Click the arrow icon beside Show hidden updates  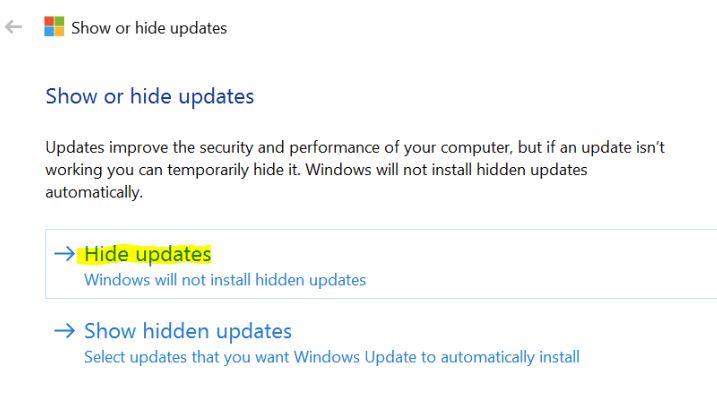pyautogui.click(x=64, y=331)
